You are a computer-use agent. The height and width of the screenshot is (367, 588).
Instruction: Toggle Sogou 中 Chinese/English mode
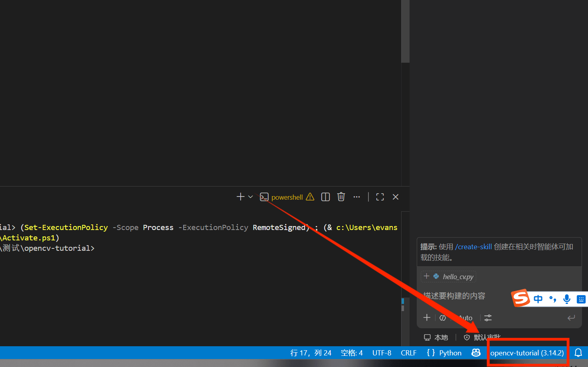538,299
